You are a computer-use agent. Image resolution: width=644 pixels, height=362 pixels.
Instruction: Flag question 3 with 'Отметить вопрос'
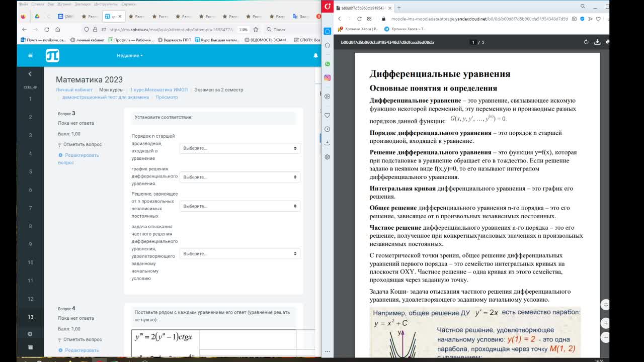point(79,144)
